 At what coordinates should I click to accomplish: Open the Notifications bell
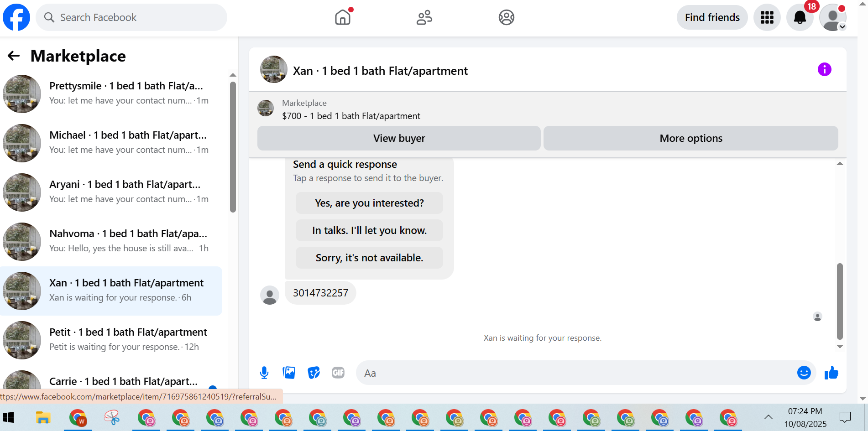tap(800, 17)
